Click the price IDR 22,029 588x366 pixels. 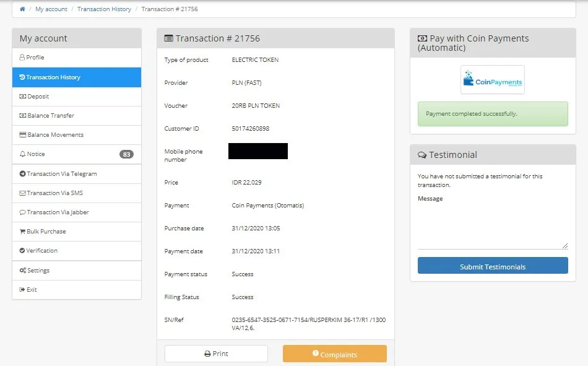point(246,183)
